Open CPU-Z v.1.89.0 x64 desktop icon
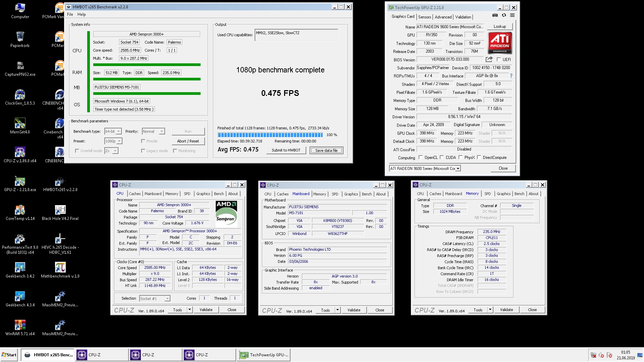 tap(20, 155)
